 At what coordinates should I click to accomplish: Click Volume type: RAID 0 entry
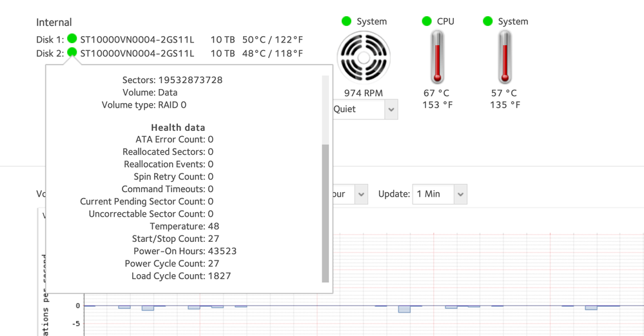144,104
